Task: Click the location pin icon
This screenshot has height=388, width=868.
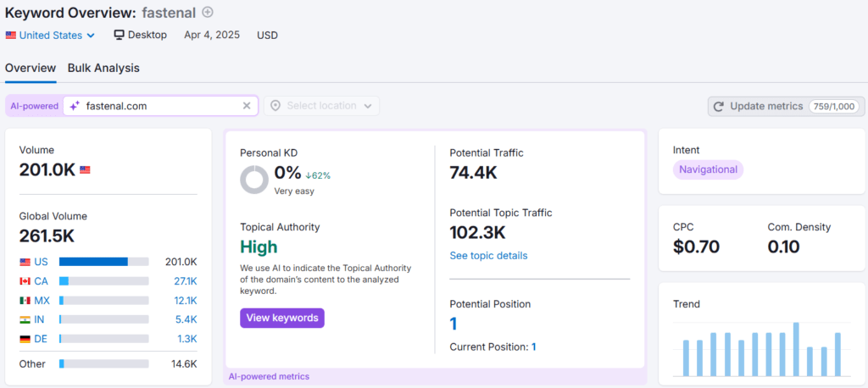Action: [x=275, y=106]
